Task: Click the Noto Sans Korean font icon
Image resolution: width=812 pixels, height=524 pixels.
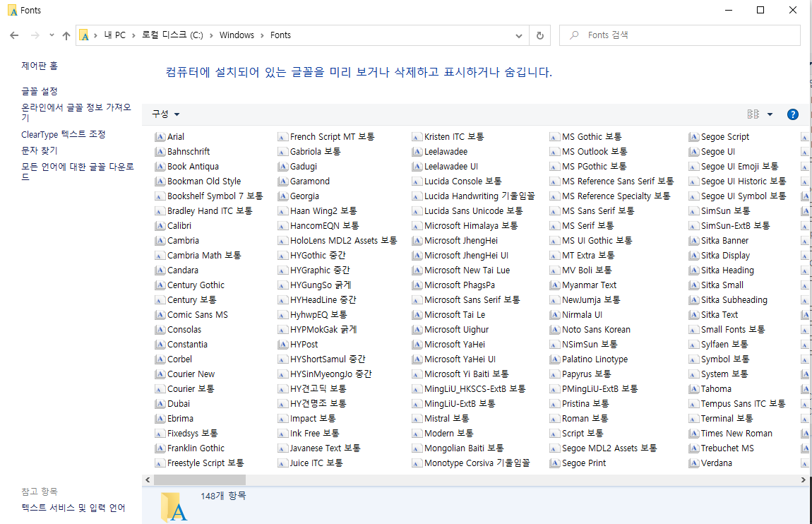Action: click(x=554, y=330)
